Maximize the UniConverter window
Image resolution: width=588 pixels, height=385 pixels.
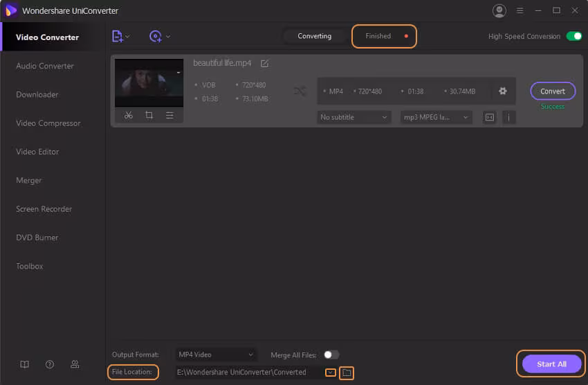[556, 10]
